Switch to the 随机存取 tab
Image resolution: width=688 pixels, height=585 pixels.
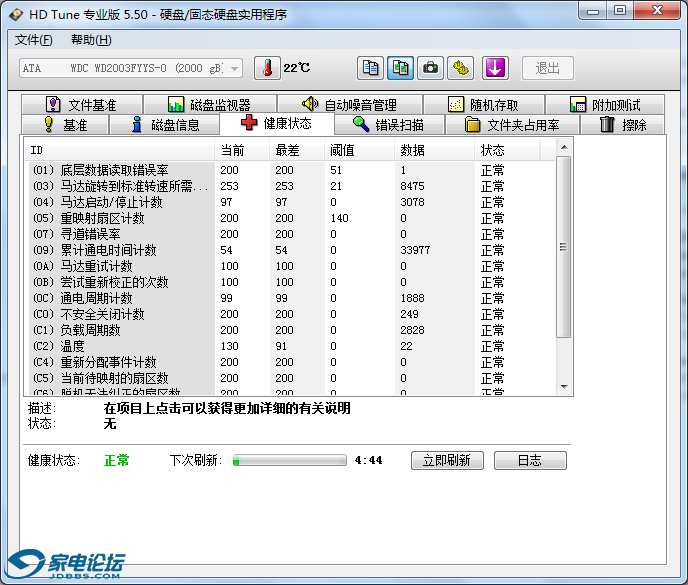click(484, 105)
